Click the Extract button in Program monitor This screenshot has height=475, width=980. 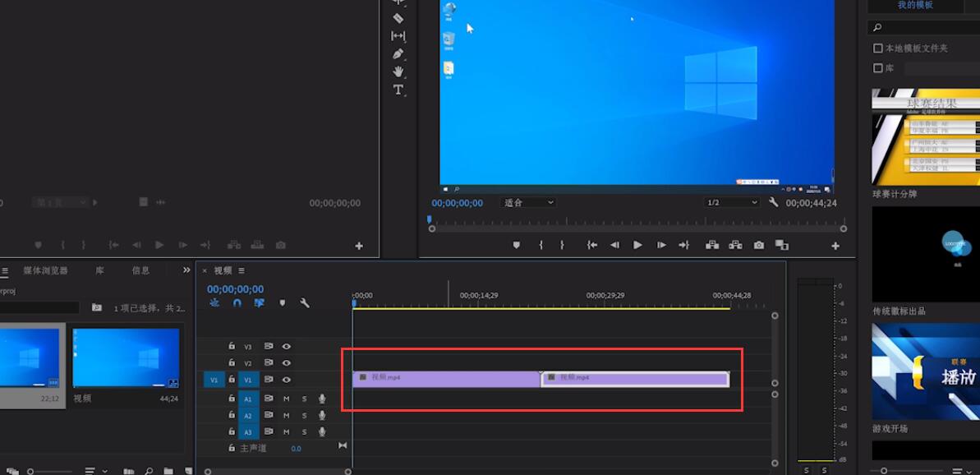(736, 246)
